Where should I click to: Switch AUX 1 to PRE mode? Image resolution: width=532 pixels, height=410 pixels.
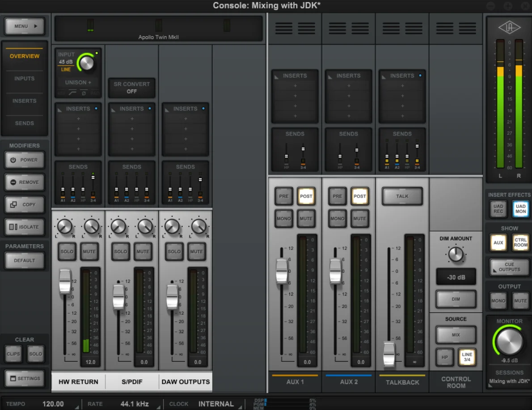click(x=283, y=196)
